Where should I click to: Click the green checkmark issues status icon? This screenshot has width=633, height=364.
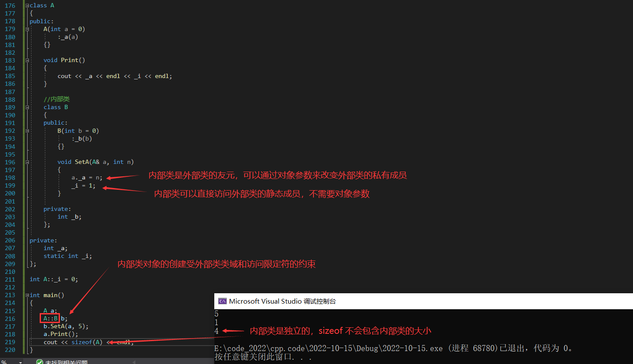point(40,362)
